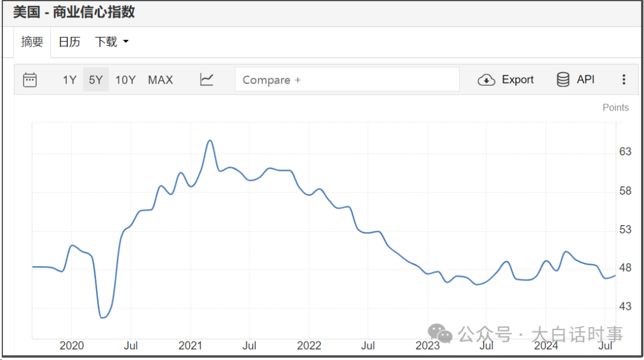Switch to the 摘要 tab
Image resolution: width=644 pixels, height=360 pixels.
pyautogui.click(x=32, y=42)
